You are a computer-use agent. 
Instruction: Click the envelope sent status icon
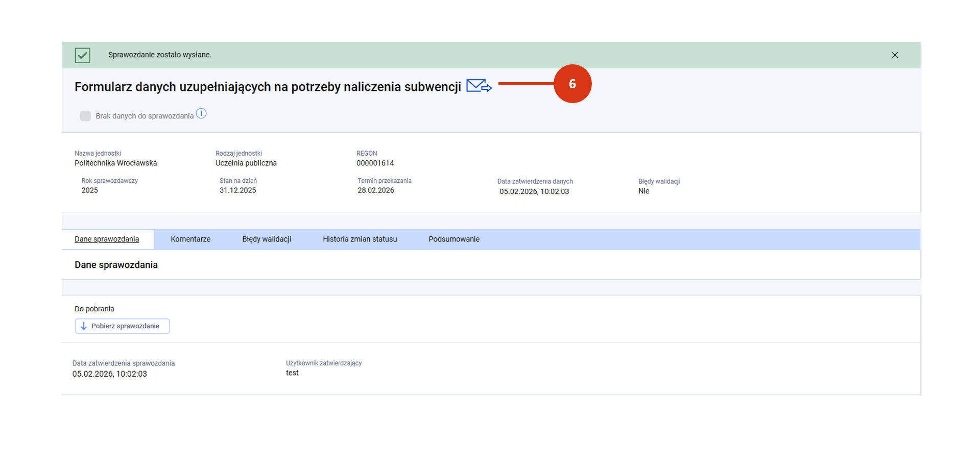tap(479, 86)
